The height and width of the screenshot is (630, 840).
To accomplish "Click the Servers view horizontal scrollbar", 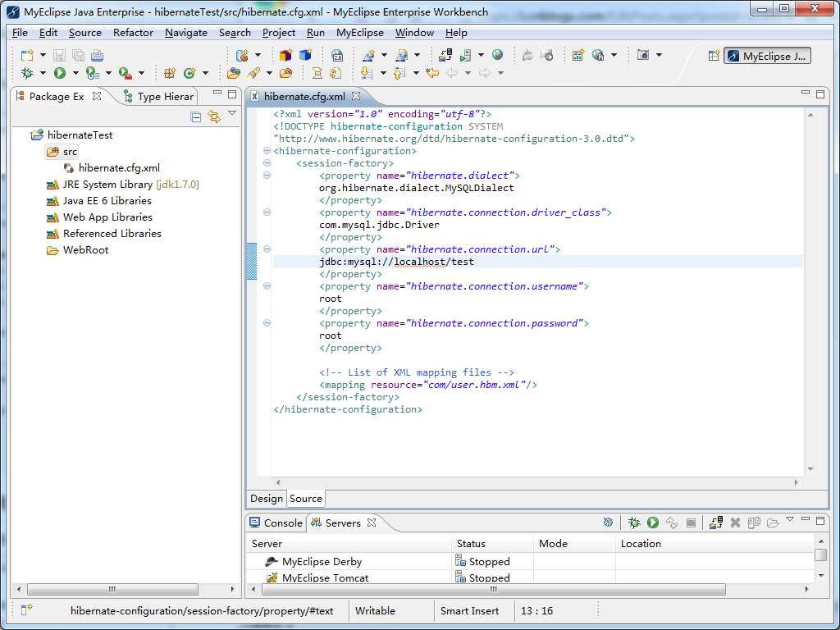I will click(493, 589).
